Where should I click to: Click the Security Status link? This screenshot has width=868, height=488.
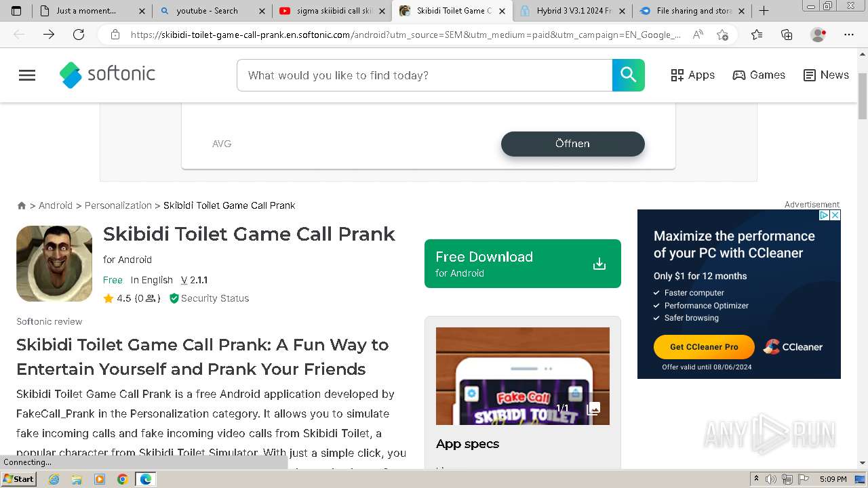tap(209, 298)
